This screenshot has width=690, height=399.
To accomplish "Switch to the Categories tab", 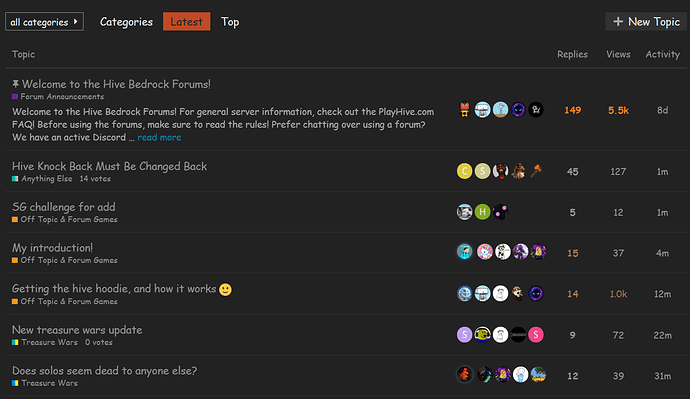I will (x=126, y=22).
